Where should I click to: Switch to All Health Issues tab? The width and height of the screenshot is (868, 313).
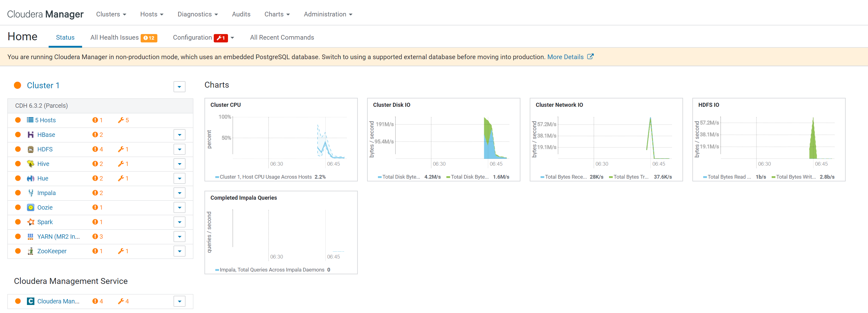click(124, 37)
